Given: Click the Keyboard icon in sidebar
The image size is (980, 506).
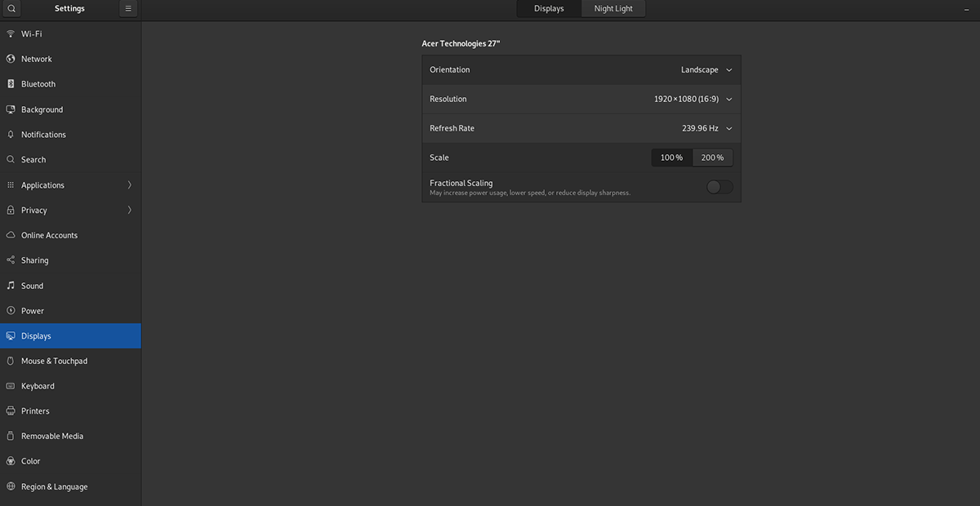Looking at the screenshot, I should 11,386.
